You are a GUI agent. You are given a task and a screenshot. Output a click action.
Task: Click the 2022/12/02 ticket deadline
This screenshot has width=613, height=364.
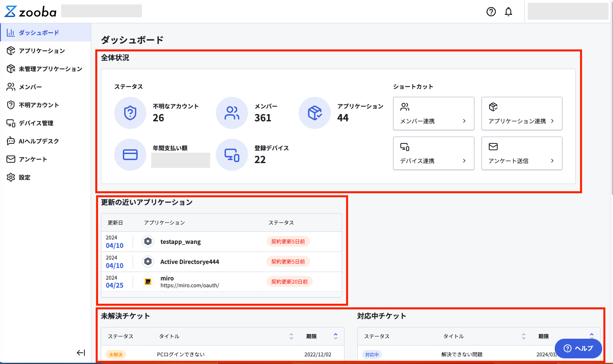click(318, 354)
